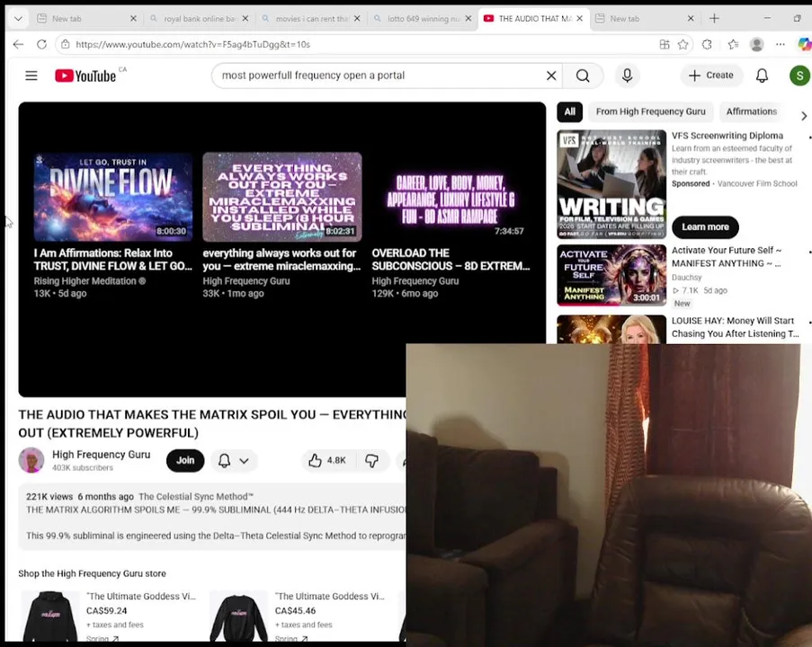Image resolution: width=812 pixels, height=647 pixels.
Task: Select the Affirmations filter chip
Action: pos(752,111)
